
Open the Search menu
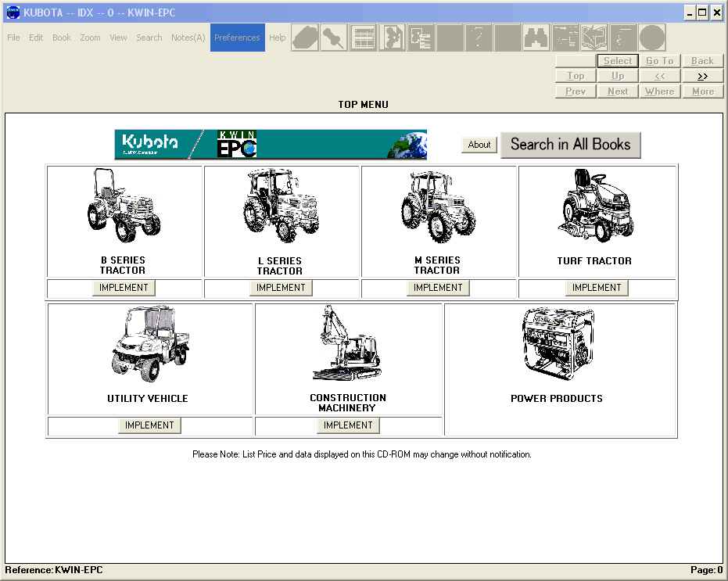(x=149, y=38)
